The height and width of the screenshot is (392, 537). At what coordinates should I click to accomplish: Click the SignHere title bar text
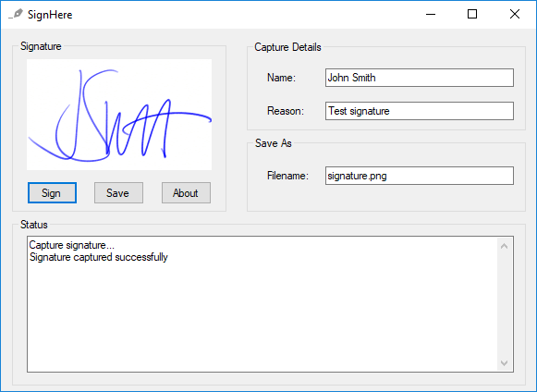point(50,15)
